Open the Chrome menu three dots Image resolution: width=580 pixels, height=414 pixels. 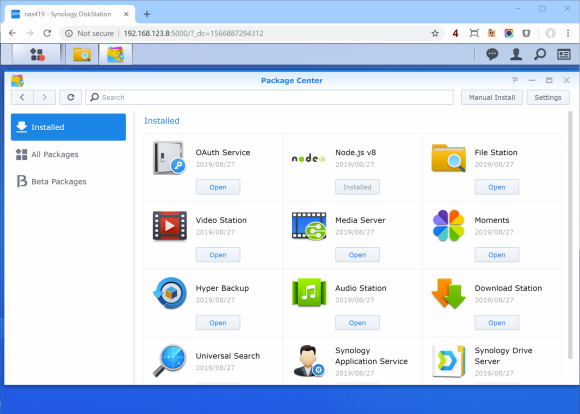(x=568, y=33)
